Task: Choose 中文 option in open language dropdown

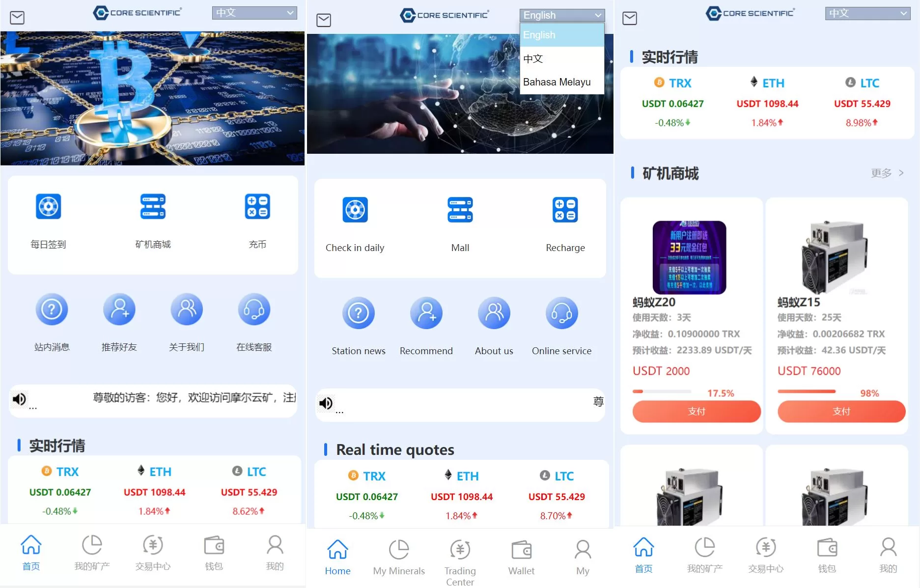Action: (533, 59)
